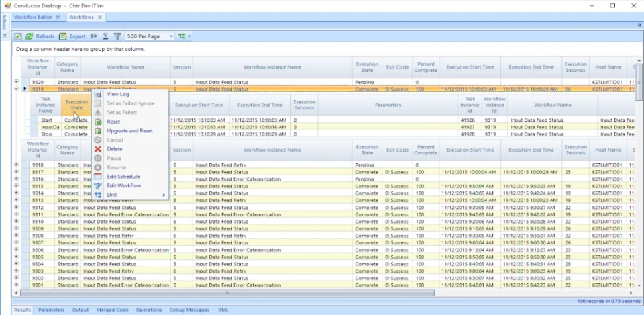
Task: Click the pin icon at the panel's top right
Action: [x=639, y=25]
